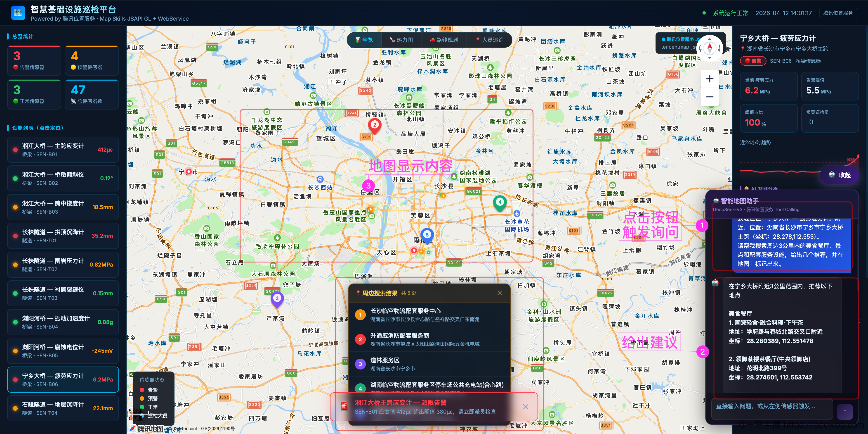The width and height of the screenshot is (868, 434).
Task: Click the 总传感器数 47 card
Action: pyautogui.click(x=92, y=94)
